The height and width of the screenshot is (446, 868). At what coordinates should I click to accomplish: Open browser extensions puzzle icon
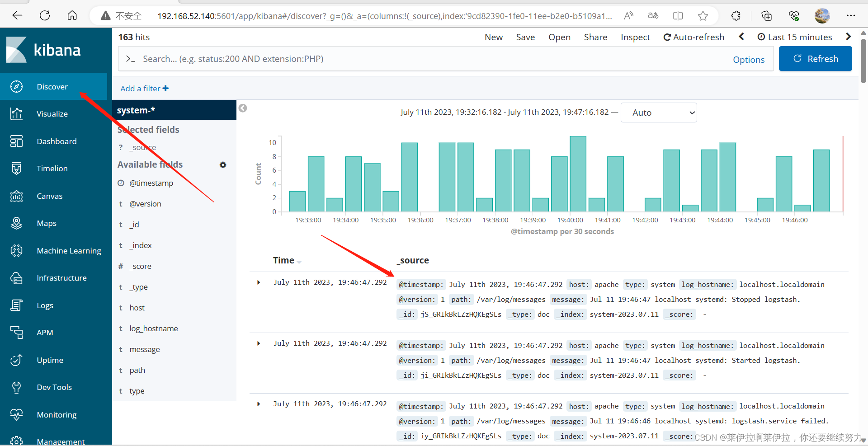[x=736, y=16]
